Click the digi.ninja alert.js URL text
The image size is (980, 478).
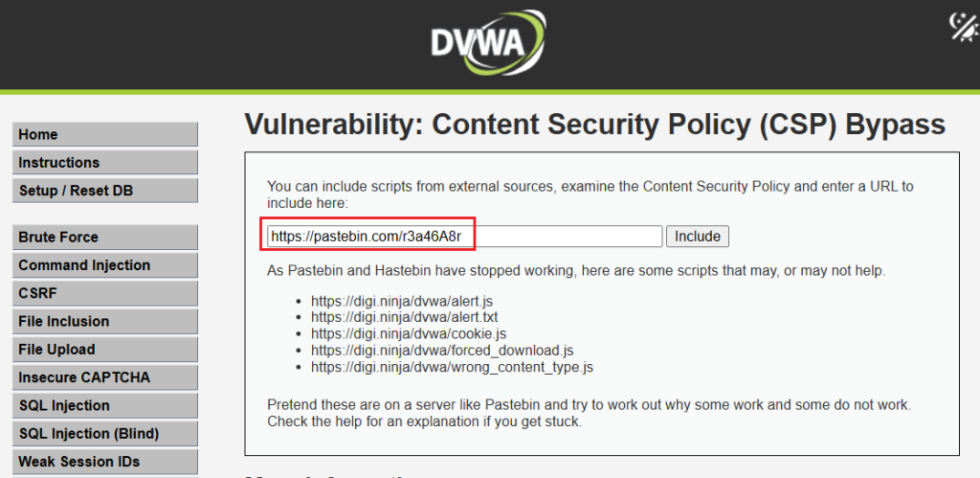(x=402, y=301)
